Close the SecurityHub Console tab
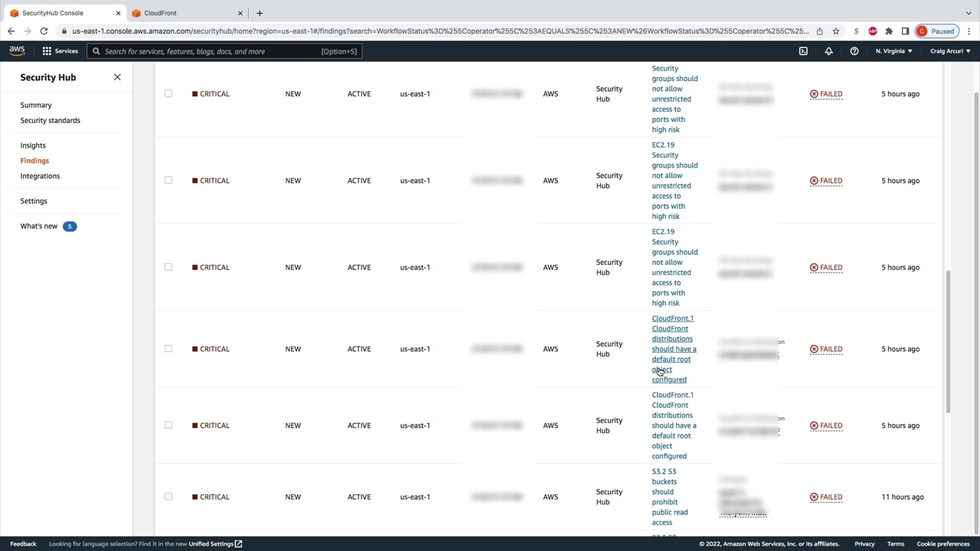 119,13
